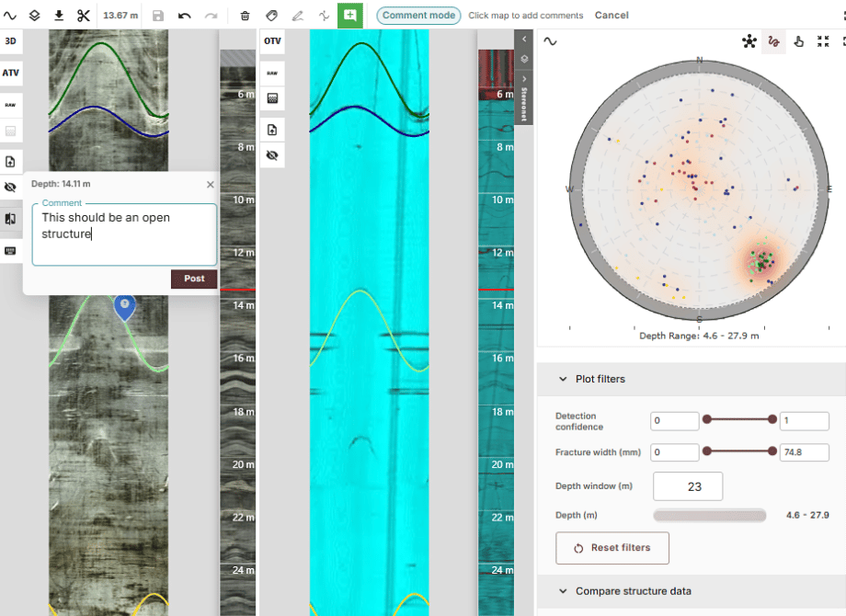Close the comment popup
This screenshot has height=616, width=846.
211,185
